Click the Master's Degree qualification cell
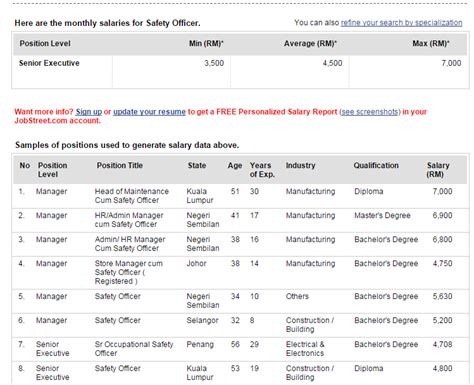The image size is (474, 385). (x=382, y=215)
